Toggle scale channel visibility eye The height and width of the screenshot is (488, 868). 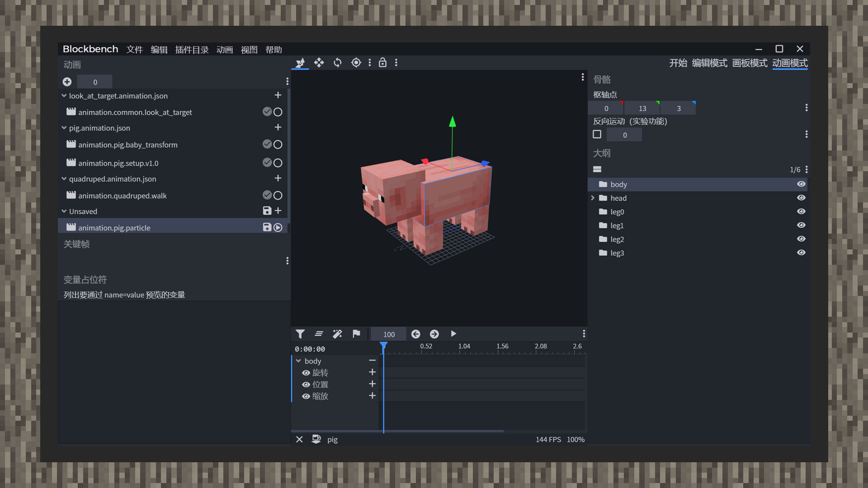[306, 396]
